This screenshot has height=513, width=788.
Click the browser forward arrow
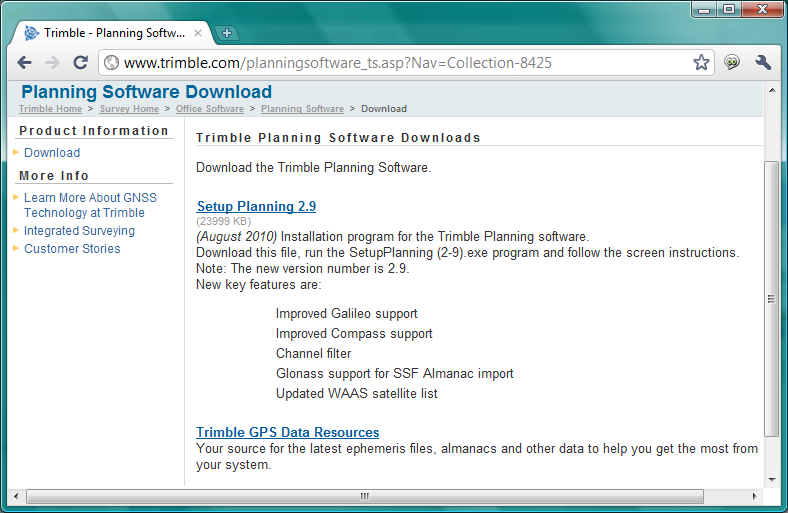coord(52,63)
